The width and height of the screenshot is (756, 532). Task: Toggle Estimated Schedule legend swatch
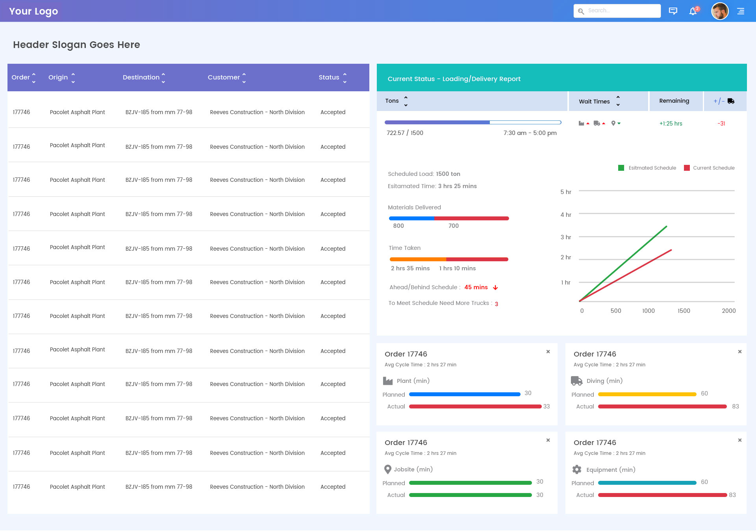pyautogui.click(x=621, y=168)
